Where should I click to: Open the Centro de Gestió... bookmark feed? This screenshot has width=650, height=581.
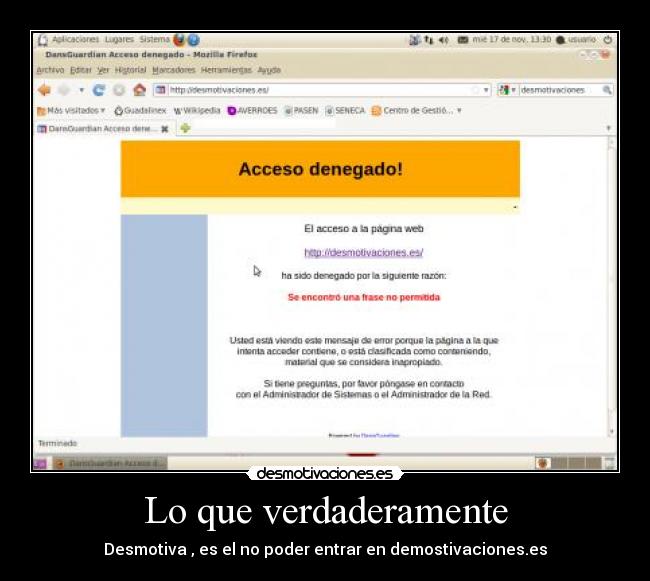[x=416, y=111]
